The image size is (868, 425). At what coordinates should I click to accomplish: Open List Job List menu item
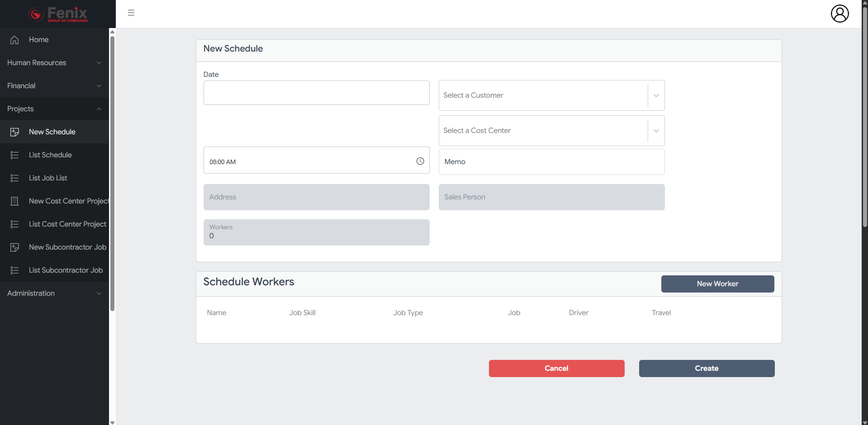(54, 178)
